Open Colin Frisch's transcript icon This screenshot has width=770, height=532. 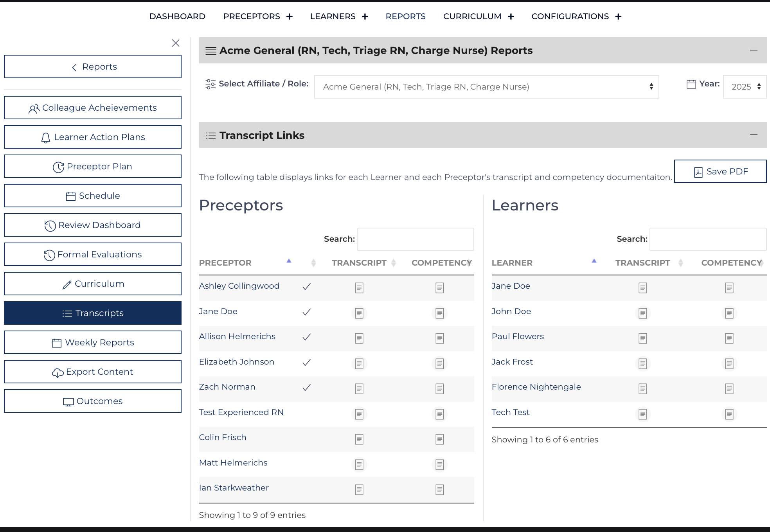[359, 439]
